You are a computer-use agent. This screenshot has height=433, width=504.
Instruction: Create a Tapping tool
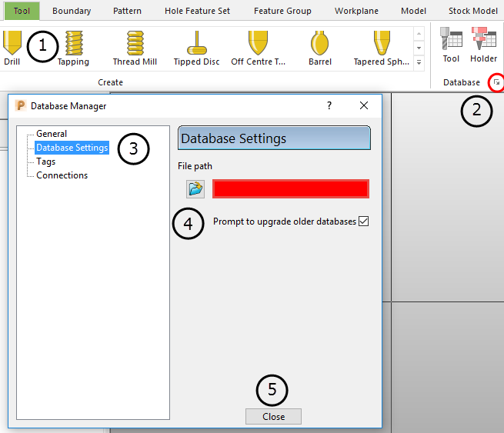(74, 48)
